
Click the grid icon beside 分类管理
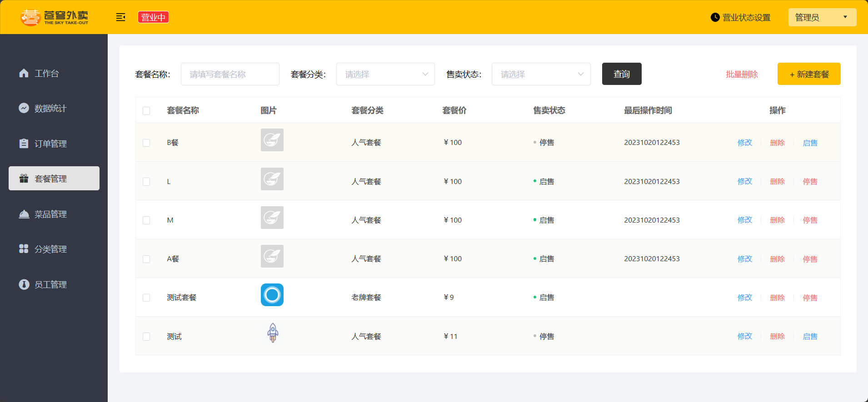coord(24,249)
